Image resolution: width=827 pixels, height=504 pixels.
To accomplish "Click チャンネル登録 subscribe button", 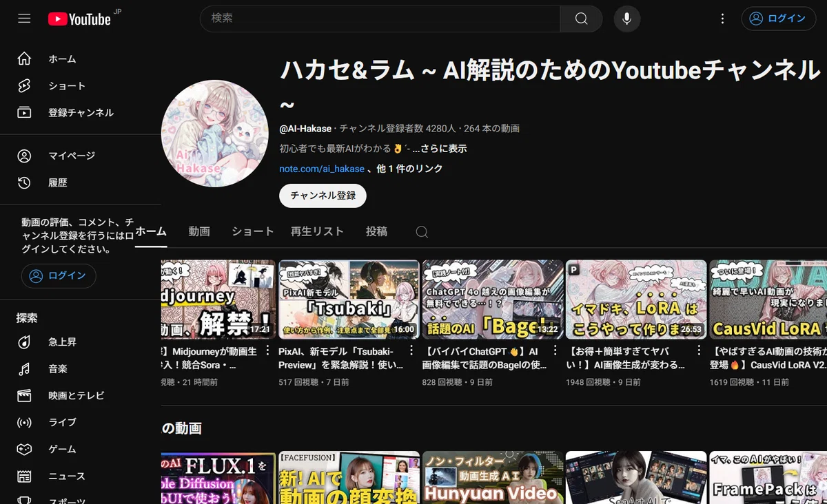I will click(x=323, y=196).
